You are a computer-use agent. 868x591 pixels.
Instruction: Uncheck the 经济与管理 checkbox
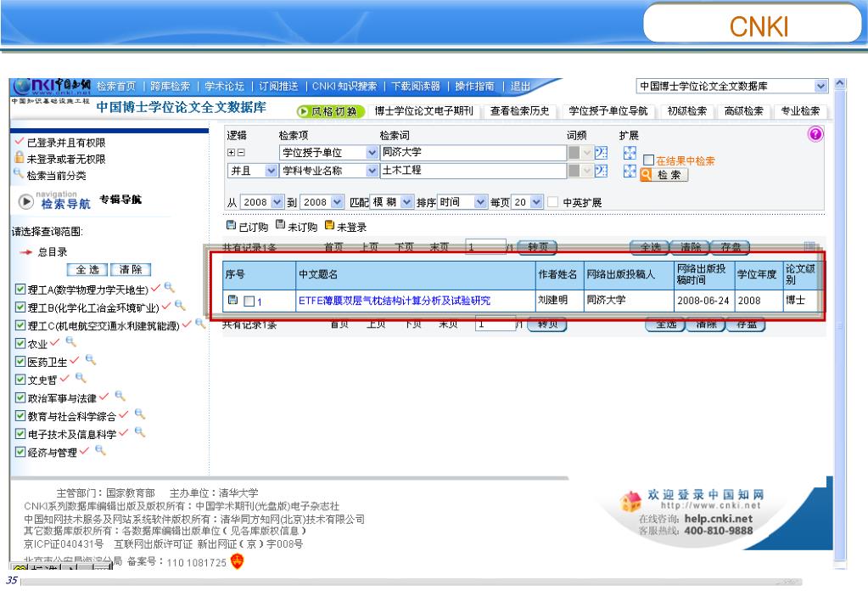point(20,452)
